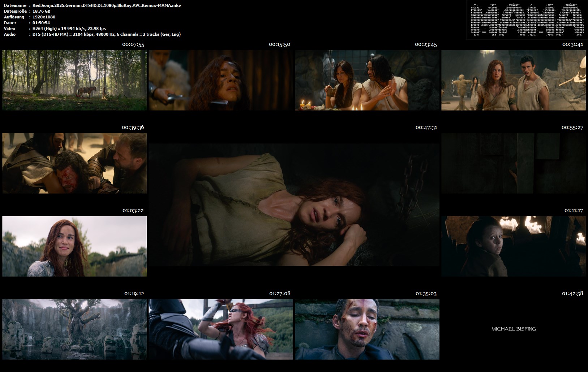Click the 00:15:50 timestamp
The height and width of the screenshot is (372, 588).
coord(279,44)
